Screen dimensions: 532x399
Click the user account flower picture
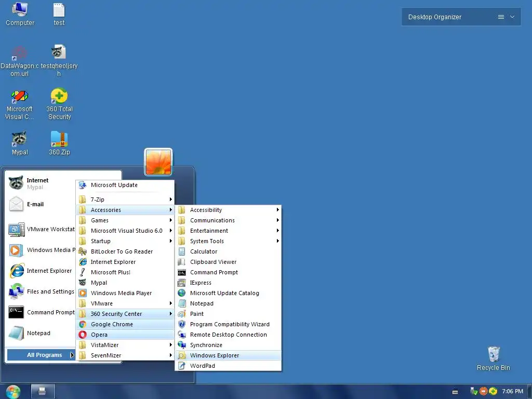158,162
